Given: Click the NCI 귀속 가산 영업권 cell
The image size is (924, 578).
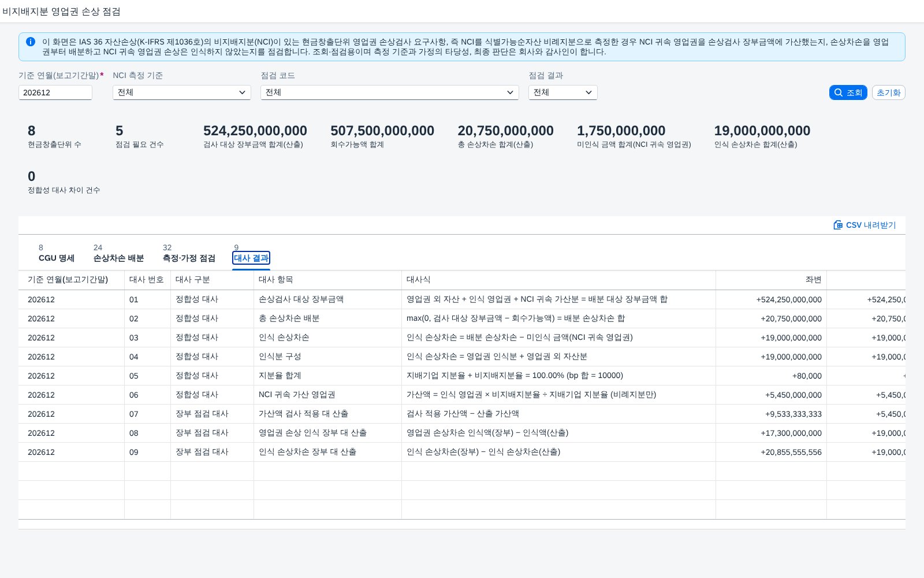Looking at the screenshot, I should coord(327,395).
